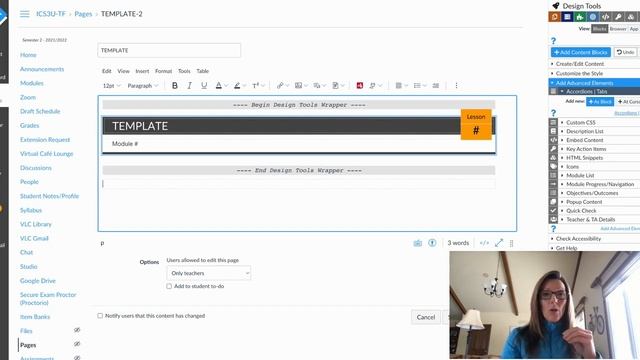Click the accessibility checker icon below editor
Image resolution: width=640 pixels, height=360 pixels.
[432, 243]
